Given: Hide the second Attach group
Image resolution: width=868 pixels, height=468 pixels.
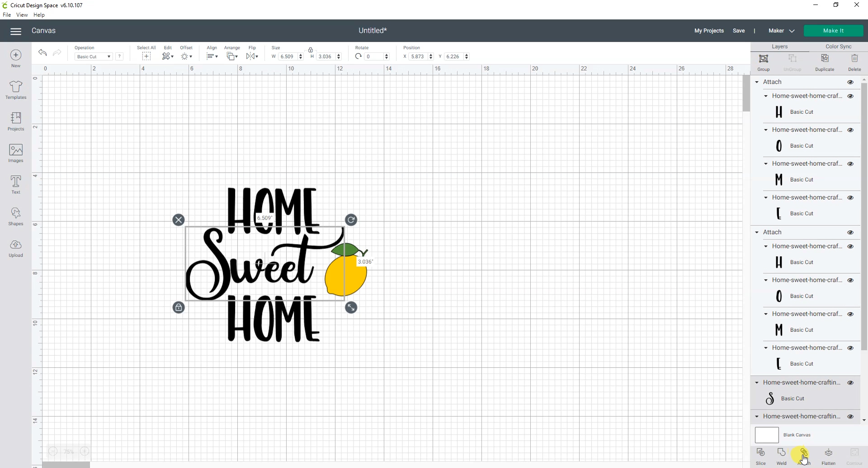Looking at the screenshot, I should click(850, 233).
